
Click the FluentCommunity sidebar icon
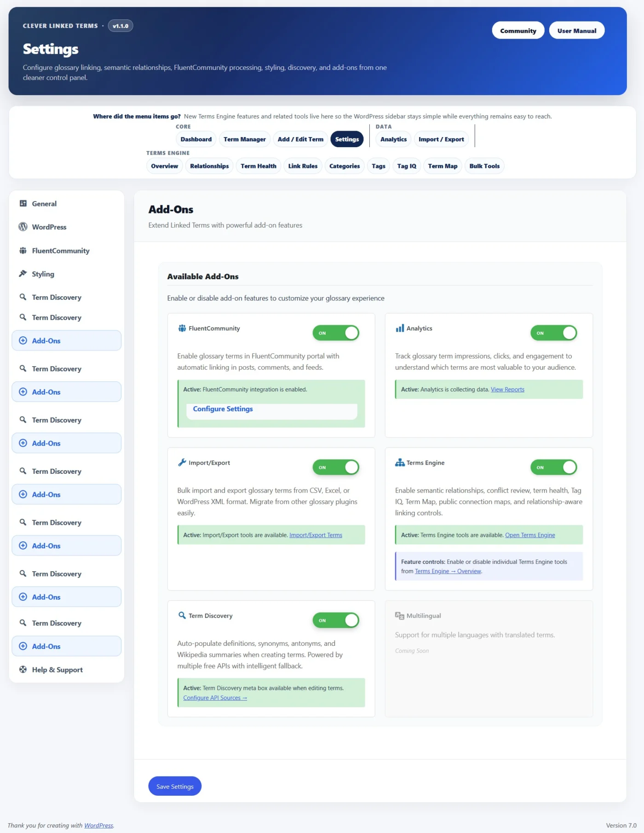click(x=23, y=251)
